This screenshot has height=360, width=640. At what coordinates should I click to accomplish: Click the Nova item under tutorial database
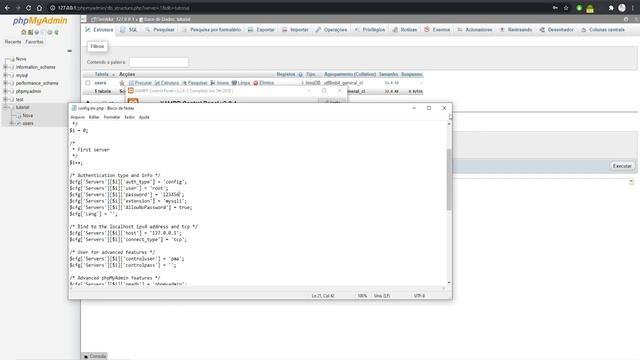click(27, 116)
